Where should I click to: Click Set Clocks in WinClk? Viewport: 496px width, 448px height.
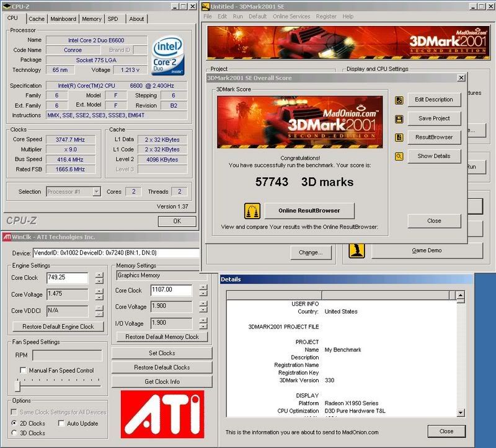pos(162,353)
